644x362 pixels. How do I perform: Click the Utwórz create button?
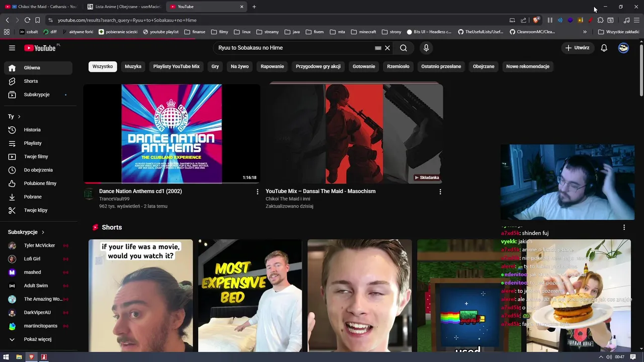578,48
